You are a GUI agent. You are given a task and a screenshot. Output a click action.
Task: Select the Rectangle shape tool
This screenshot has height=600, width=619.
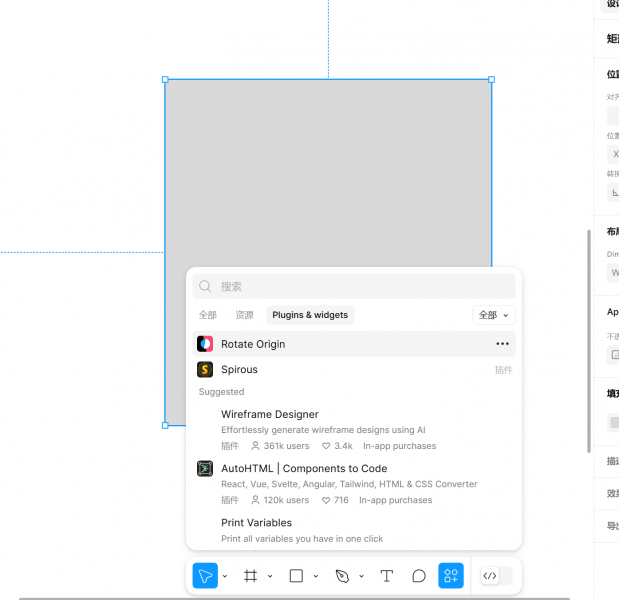tap(296, 576)
